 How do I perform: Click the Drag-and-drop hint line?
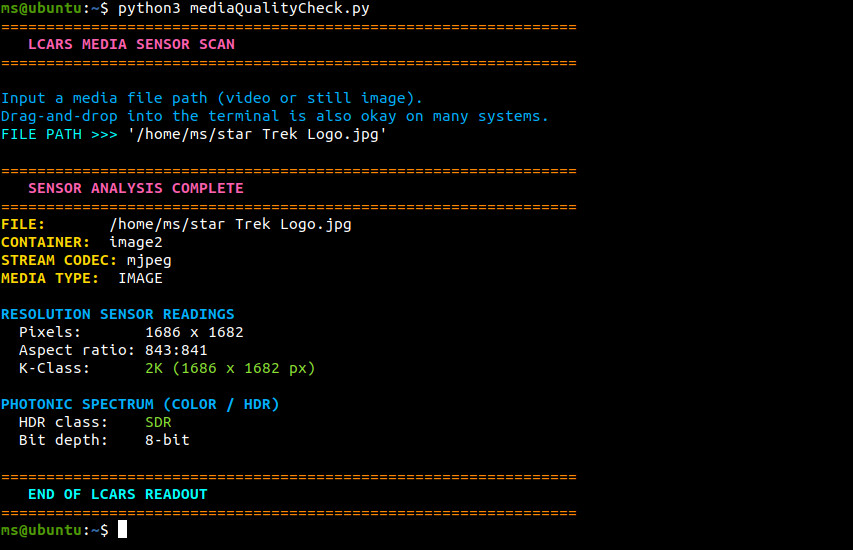pos(275,116)
